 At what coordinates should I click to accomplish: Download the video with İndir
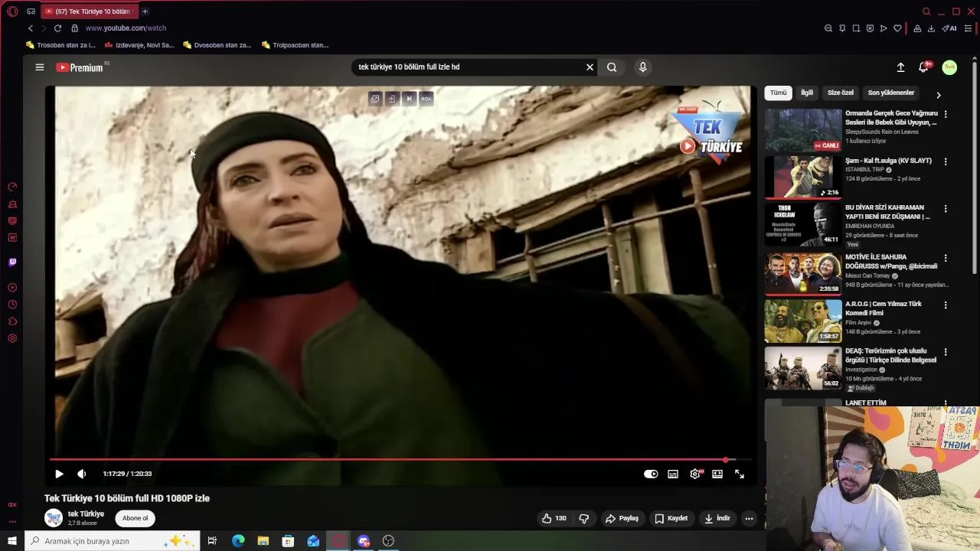pyautogui.click(x=717, y=518)
